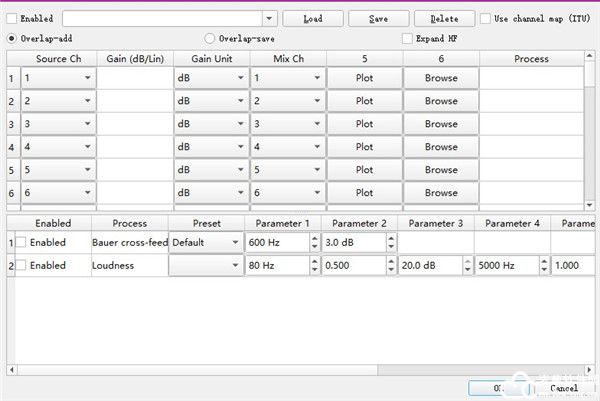Click the Gain (dB/Lin) column header

(x=134, y=58)
